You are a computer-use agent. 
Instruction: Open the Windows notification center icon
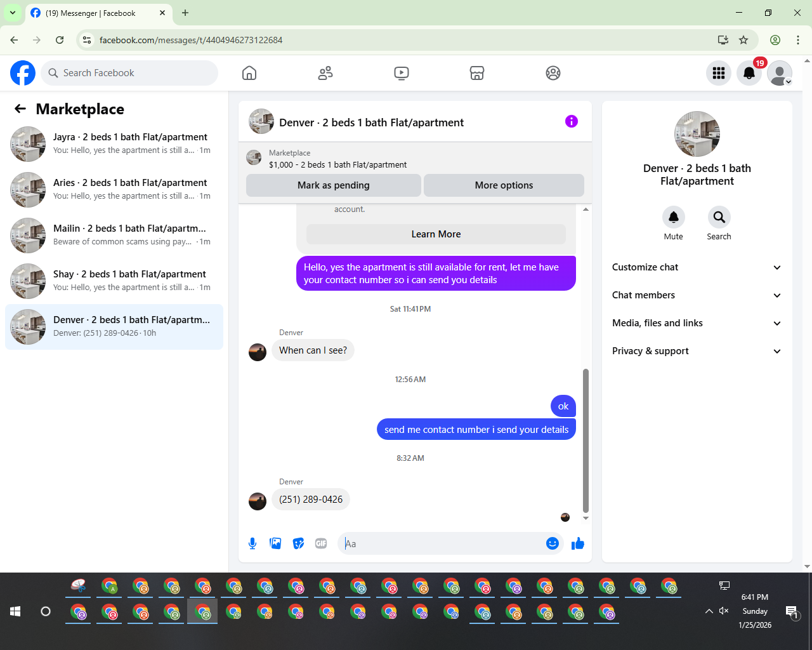pyautogui.click(x=792, y=611)
